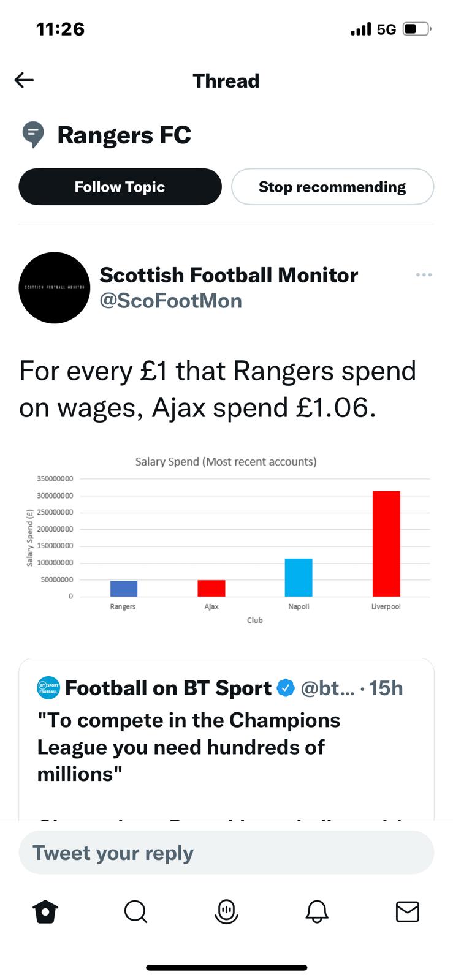Tap the Rangers FC topic title

tap(124, 135)
